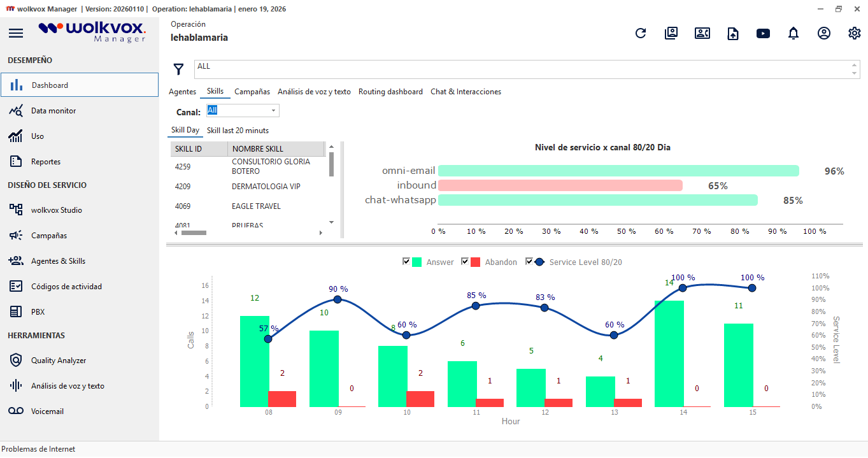
Task: Click the funnel filter icon
Action: tap(179, 69)
